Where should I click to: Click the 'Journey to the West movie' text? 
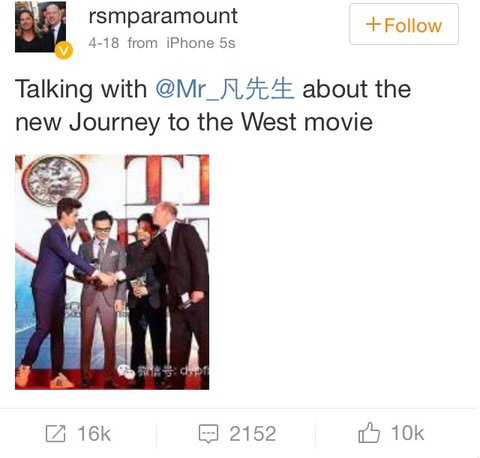(221, 122)
